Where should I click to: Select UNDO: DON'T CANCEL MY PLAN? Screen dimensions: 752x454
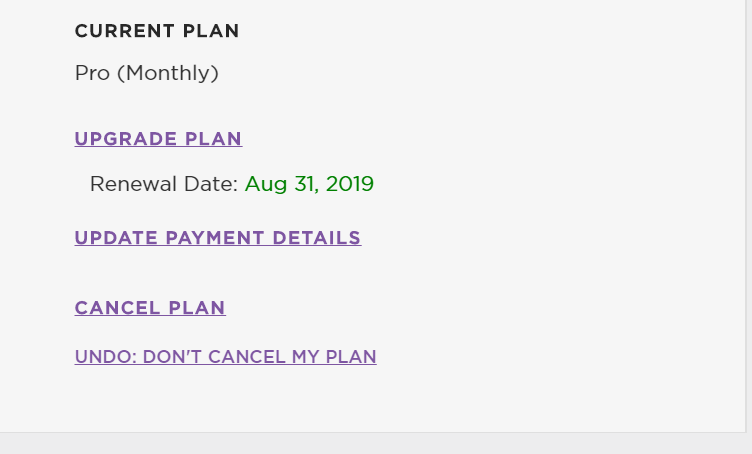[225, 357]
